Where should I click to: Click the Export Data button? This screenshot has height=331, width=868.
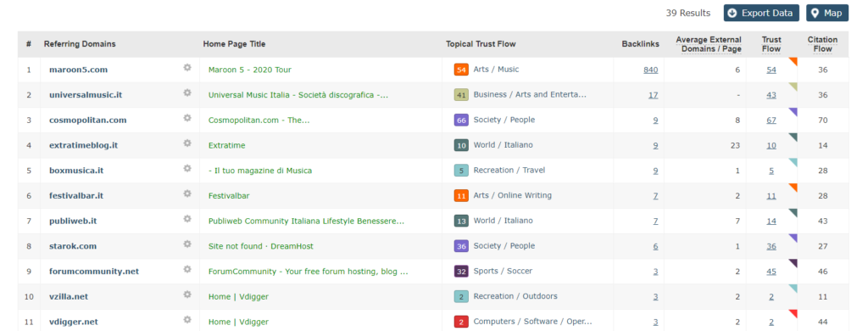[762, 13]
